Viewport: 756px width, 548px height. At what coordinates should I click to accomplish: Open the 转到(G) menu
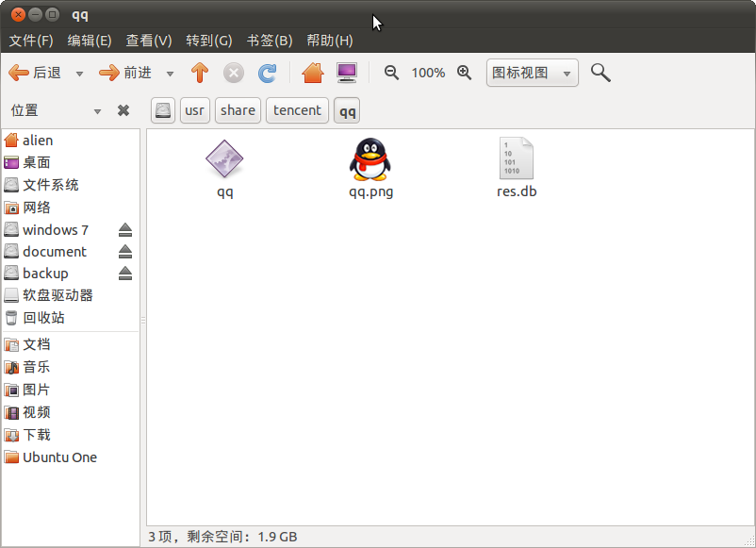tap(208, 41)
